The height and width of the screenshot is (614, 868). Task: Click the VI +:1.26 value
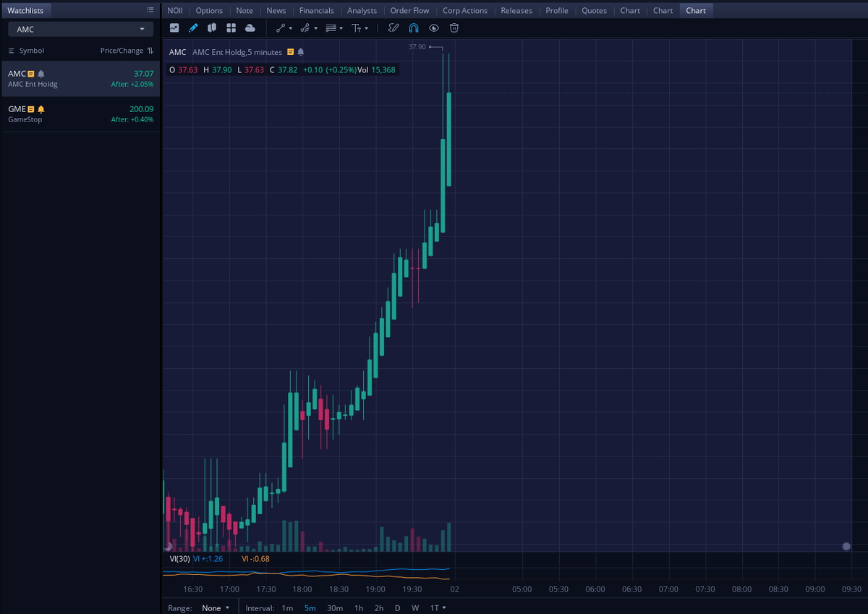(x=208, y=558)
